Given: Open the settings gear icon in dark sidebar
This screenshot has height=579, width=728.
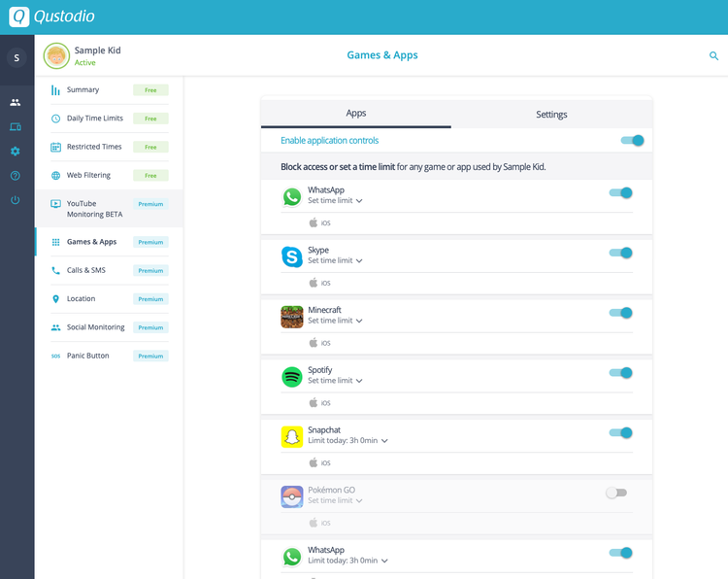Looking at the screenshot, I should [x=16, y=151].
